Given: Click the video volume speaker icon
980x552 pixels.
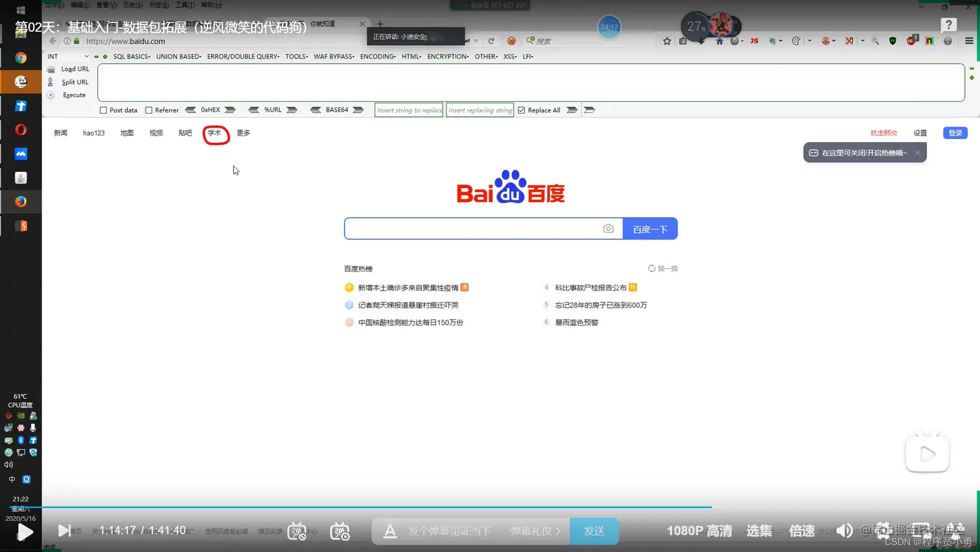Looking at the screenshot, I should click(x=844, y=531).
